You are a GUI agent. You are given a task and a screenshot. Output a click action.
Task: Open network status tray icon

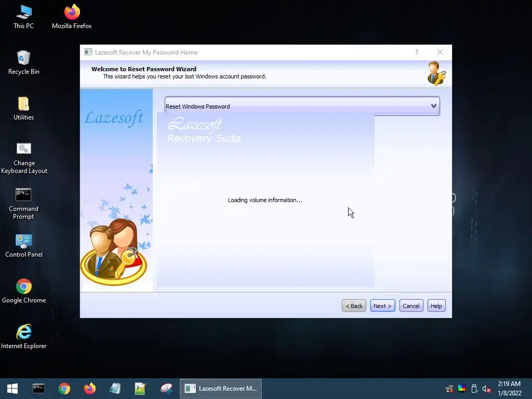pos(449,389)
